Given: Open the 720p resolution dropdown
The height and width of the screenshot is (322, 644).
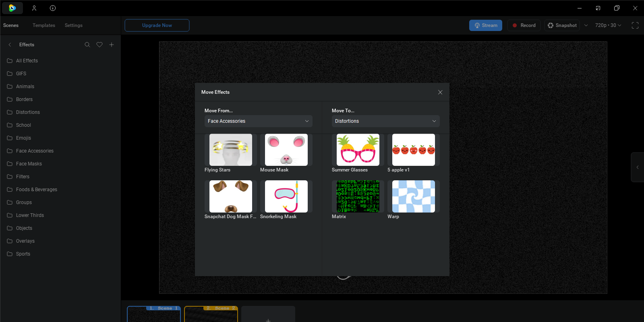Looking at the screenshot, I should pyautogui.click(x=608, y=25).
